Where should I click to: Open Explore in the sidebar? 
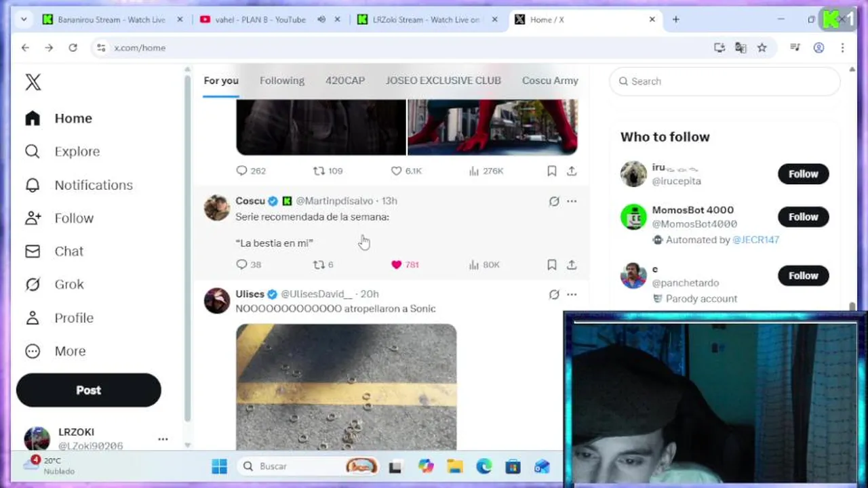tap(62, 151)
